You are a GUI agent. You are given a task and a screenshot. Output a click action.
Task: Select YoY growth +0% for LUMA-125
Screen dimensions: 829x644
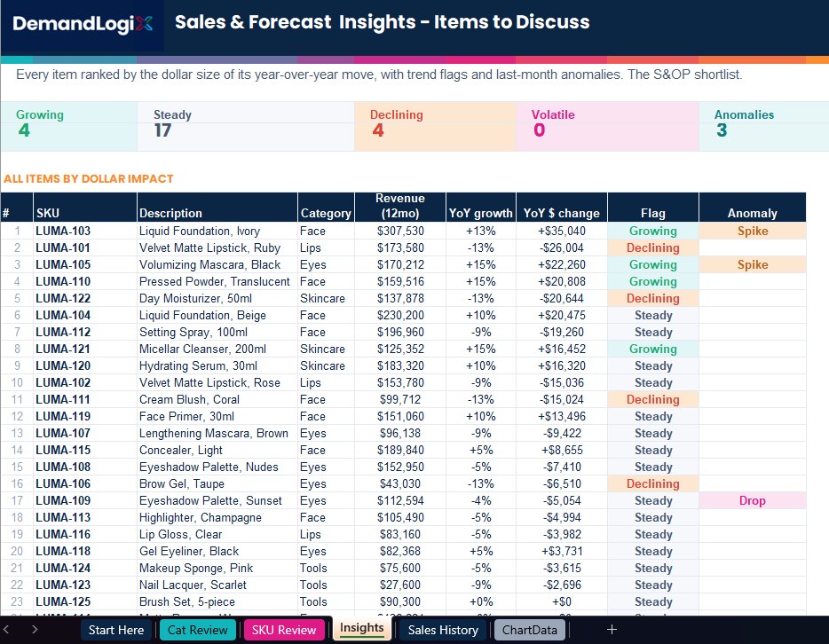click(480, 601)
